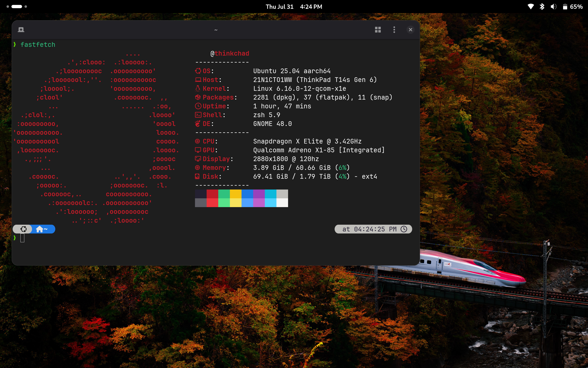588x368 pixels.
Task: Click the tilde title in terminal header
Action: (216, 30)
